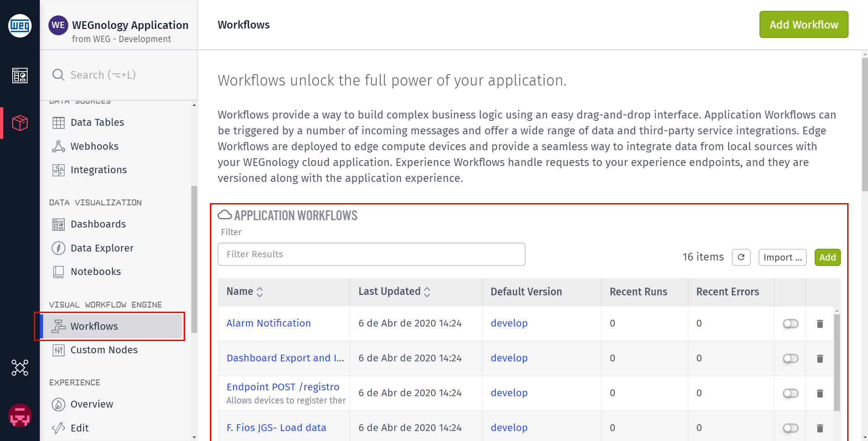The height and width of the screenshot is (441, 868).
Task: Open Webhooks in sidebar
Action: pos(95,146)
